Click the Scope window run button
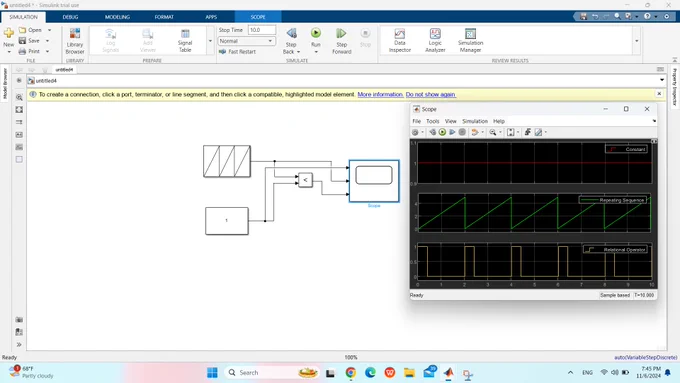 click(x=442, y=132)
